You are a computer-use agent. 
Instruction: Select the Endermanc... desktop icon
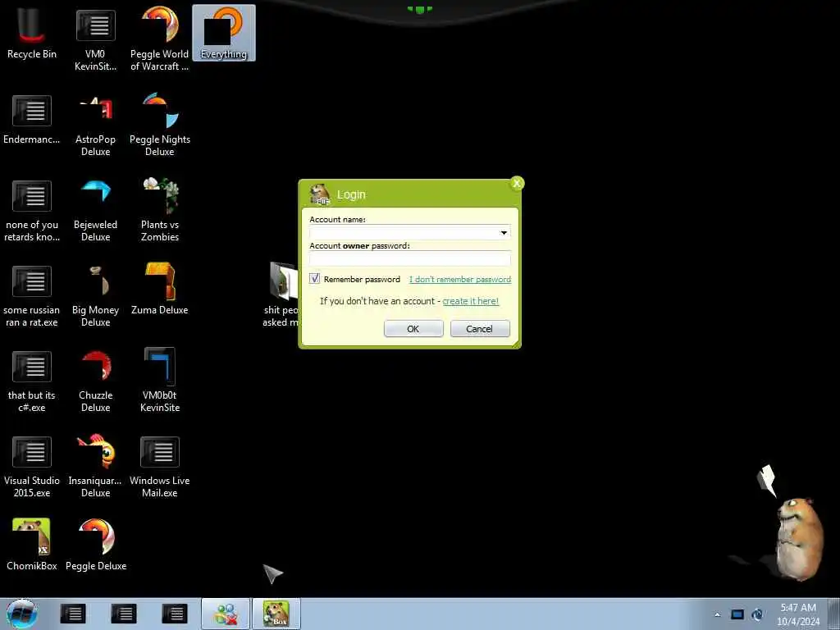point(32,119)
